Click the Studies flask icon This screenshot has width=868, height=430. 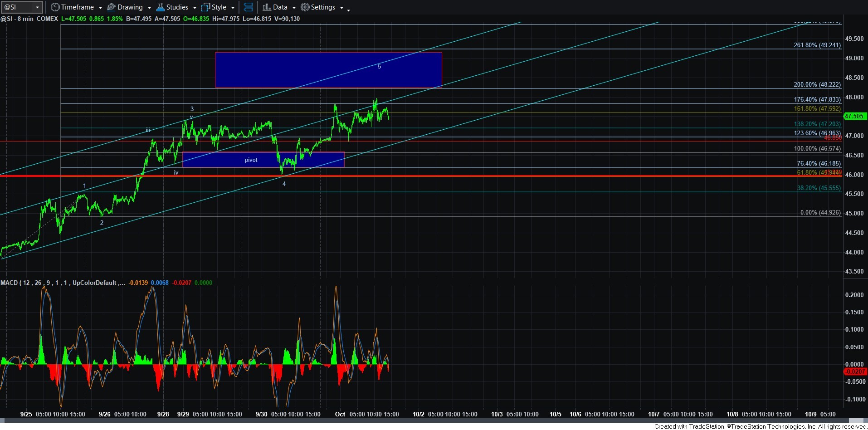point(160,7)
